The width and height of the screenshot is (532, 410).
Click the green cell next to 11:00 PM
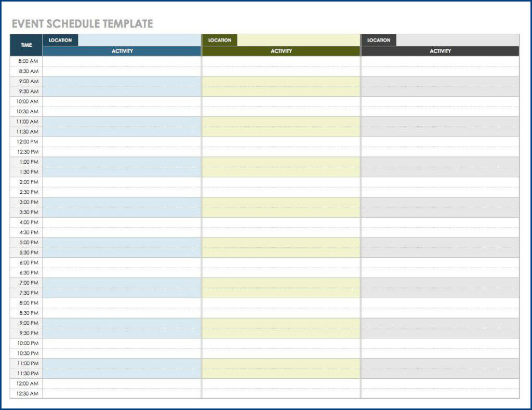tap(282, 363)
